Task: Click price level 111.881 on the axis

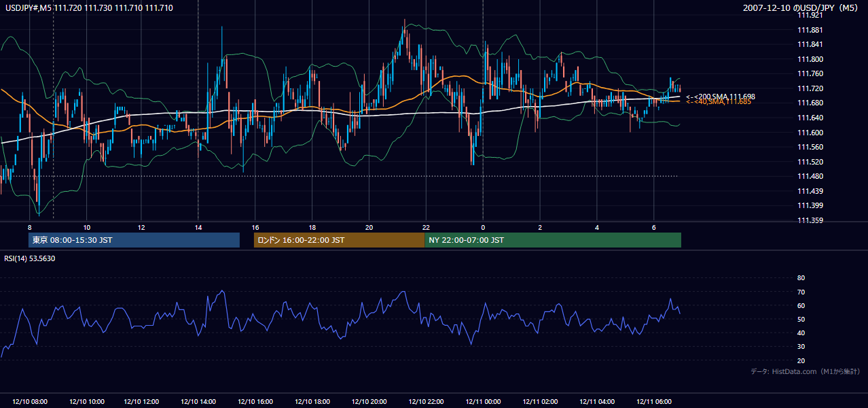Action: (811, 30)
